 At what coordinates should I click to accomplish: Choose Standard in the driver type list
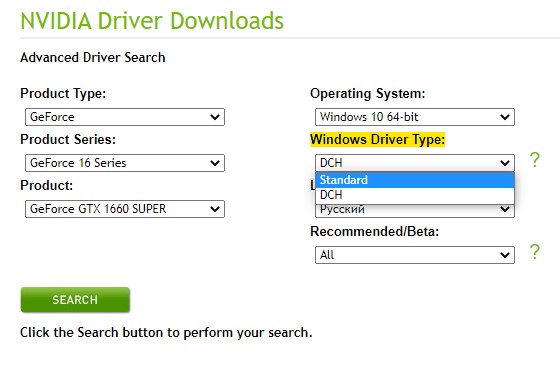tap(415, 180)
